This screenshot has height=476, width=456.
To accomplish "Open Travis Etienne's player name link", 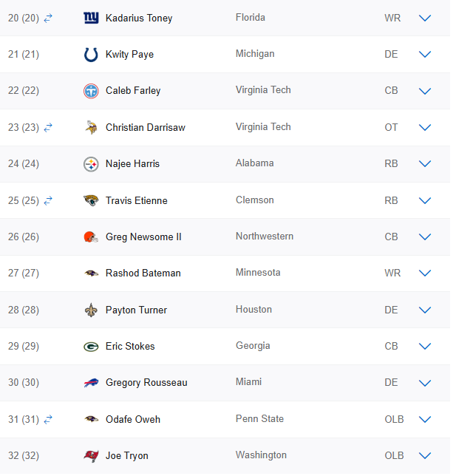I will click(137, 200).
